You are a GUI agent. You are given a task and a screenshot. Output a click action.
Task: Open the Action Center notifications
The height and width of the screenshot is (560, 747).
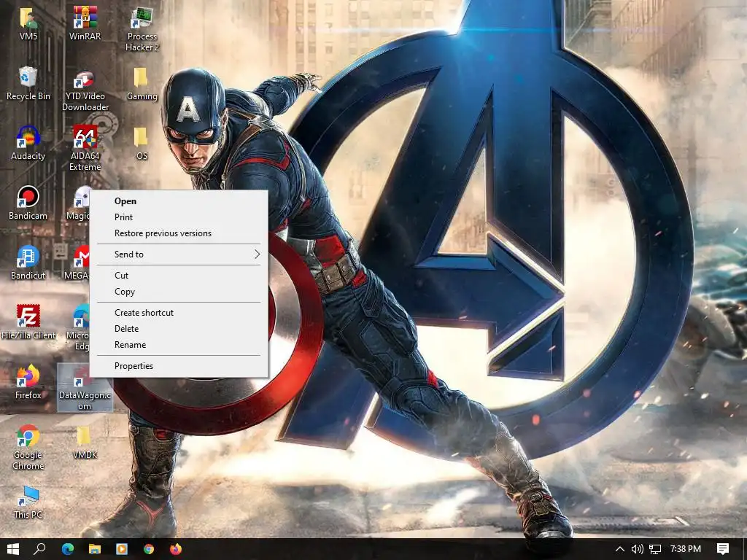tap(723, 549)
